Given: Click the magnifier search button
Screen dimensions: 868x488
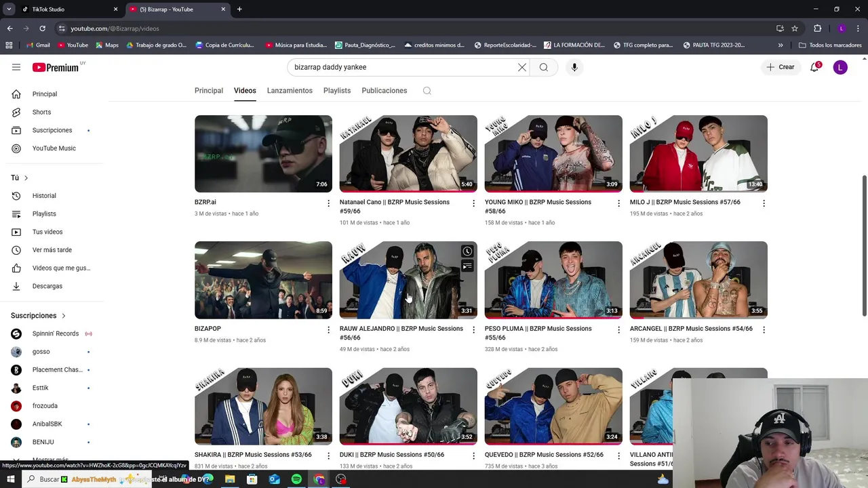Looking at the screenshot, I should tap(544, 67).
